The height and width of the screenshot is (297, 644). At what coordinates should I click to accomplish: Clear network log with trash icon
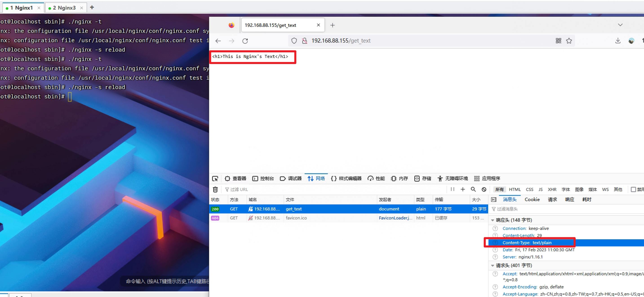tap(215, 189)
